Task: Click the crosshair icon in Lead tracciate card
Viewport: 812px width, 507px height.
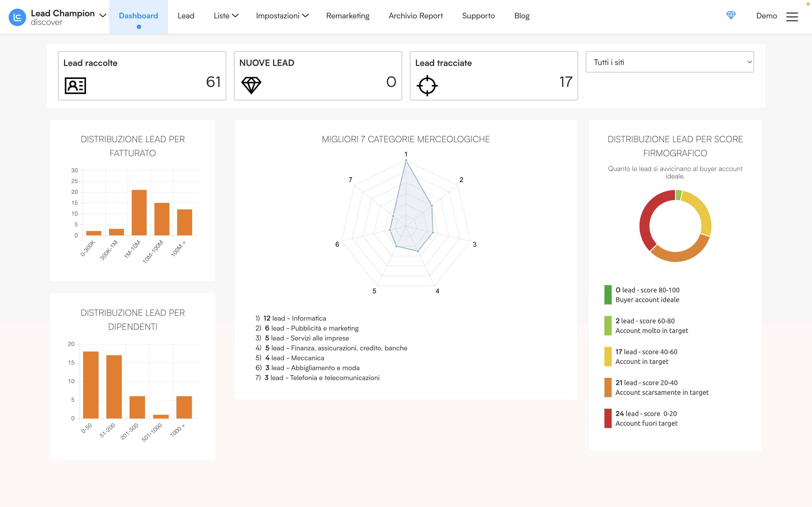Action: point(427,85)
